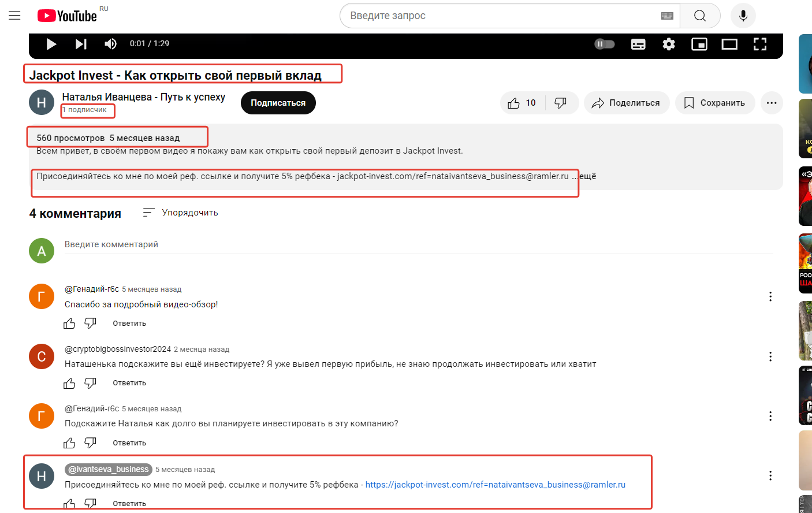Click orange Г avatar by 'Подскажите Наталья' comment
812x513 pixels.
coord(42,416)
